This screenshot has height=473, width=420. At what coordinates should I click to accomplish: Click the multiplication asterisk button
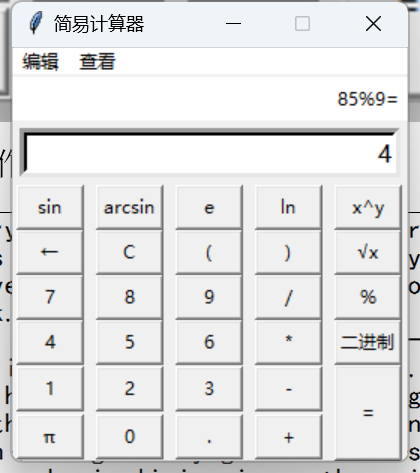pyautogui.click(x=288, y=342)
